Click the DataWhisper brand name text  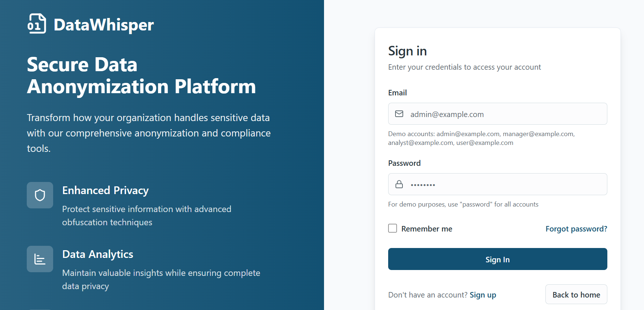click(104, 25)
